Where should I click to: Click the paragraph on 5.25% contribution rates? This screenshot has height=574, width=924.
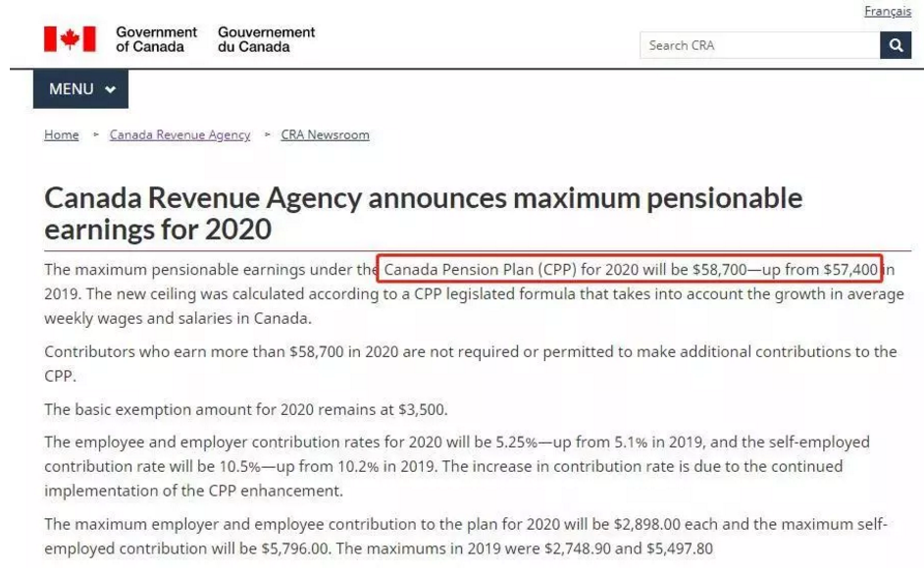(457, 466)
